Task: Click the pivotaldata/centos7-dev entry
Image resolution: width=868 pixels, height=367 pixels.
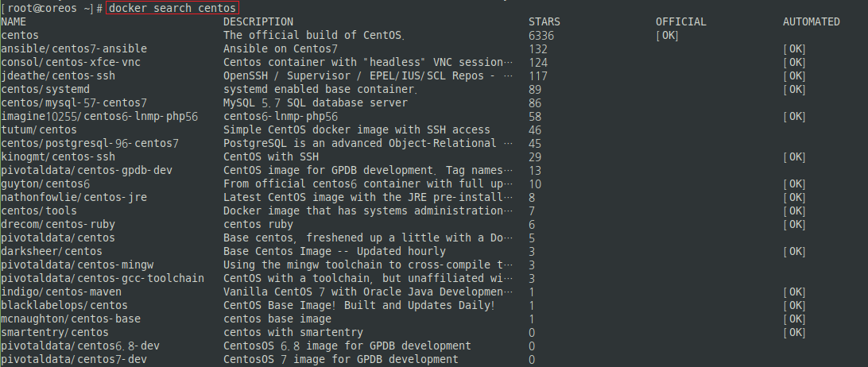Action: click(x=74, y=360)
